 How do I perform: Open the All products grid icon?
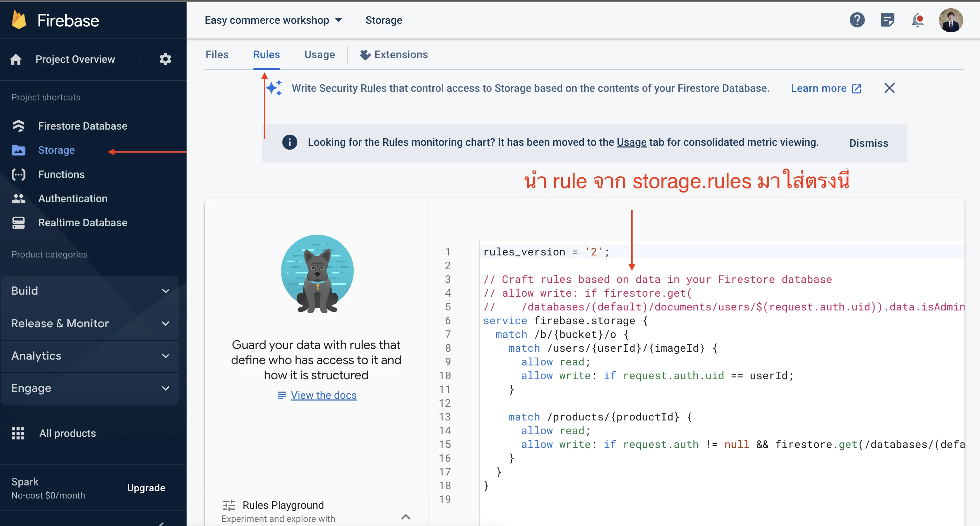[x=18, y=433]
